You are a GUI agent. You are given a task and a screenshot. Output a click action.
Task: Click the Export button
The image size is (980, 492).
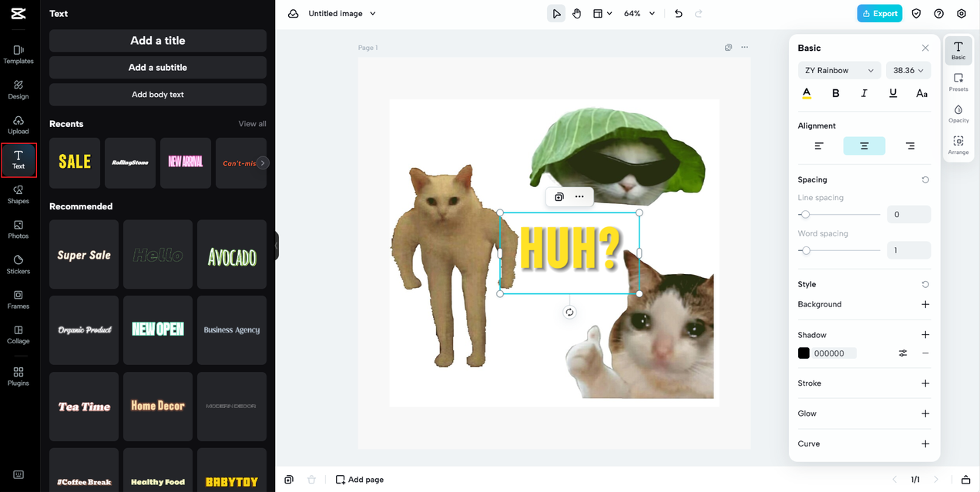tap(879, 14)
